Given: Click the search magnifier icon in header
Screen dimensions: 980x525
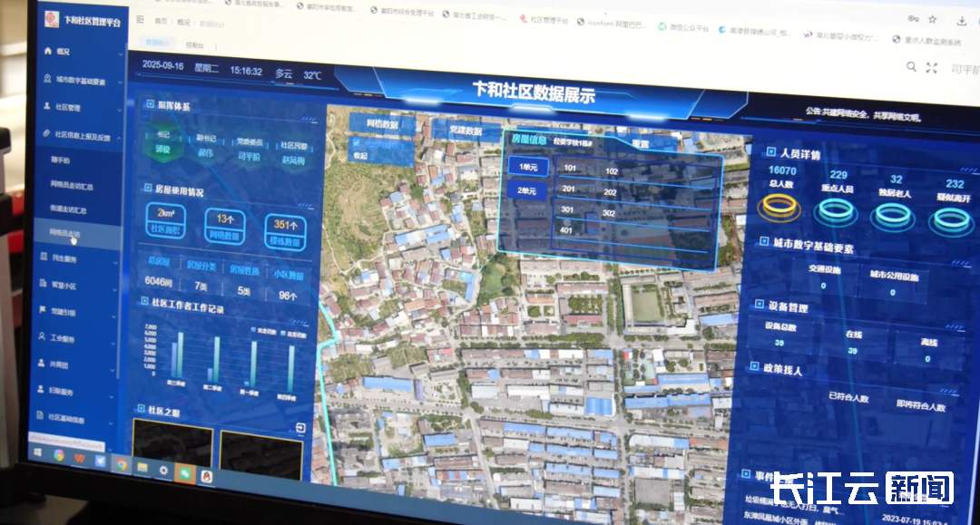Looking at the screenshot, I should click(911, 67).
